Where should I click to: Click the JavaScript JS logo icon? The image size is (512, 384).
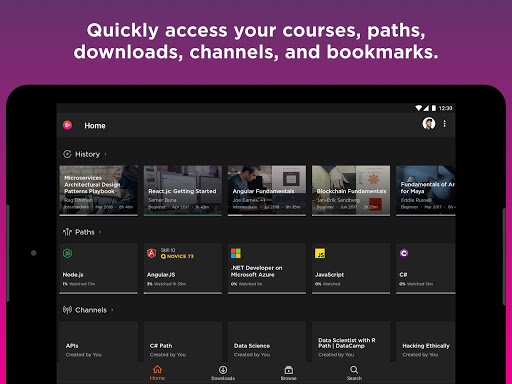pyautogui.click(x=320, y=253)
